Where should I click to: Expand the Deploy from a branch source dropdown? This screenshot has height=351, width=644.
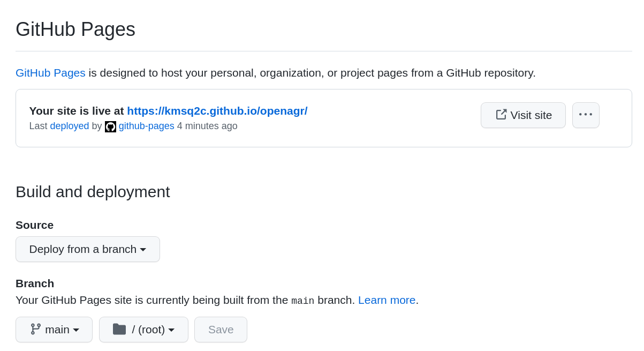point(87,249)
